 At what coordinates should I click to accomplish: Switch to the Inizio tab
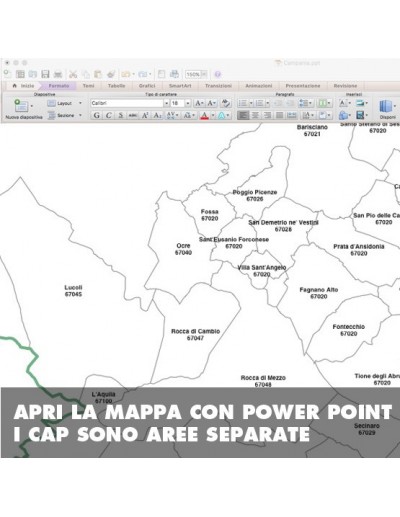pos(23,86)
